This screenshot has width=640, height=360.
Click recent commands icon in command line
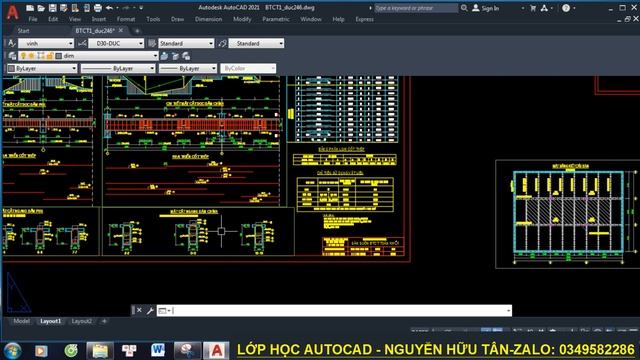click(163, 311)
